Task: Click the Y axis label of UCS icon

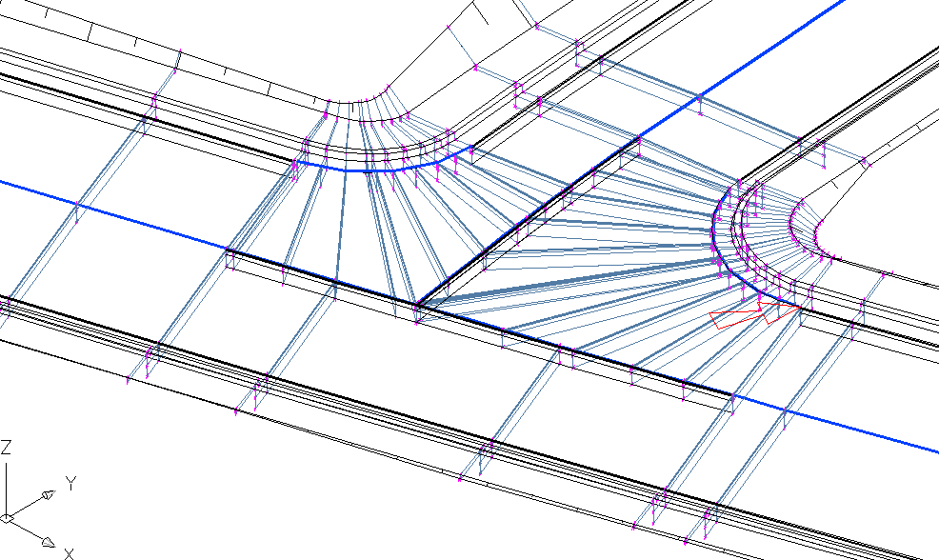Action: coord(71,484)
